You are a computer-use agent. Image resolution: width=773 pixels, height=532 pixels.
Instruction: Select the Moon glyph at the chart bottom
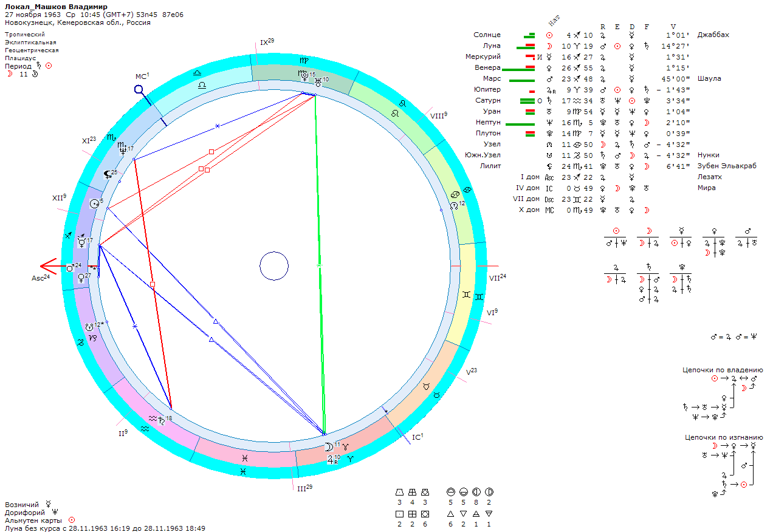(329, 446)
